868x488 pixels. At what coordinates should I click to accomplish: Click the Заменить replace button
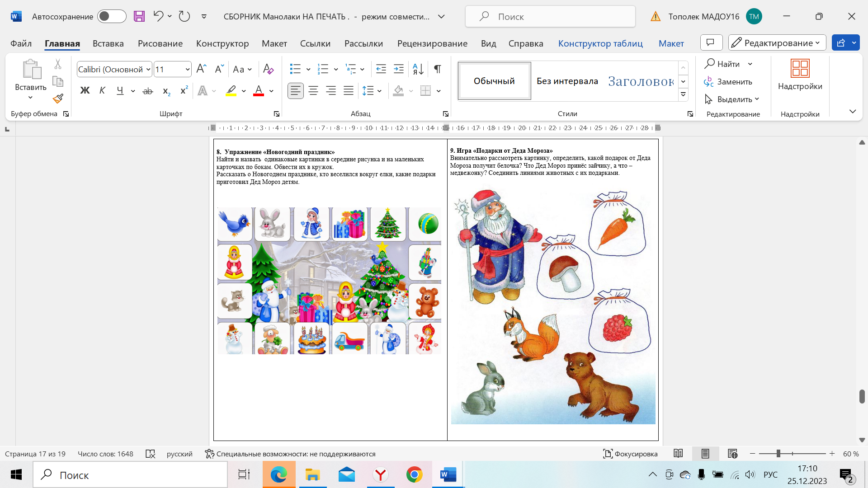click(728, 82)
